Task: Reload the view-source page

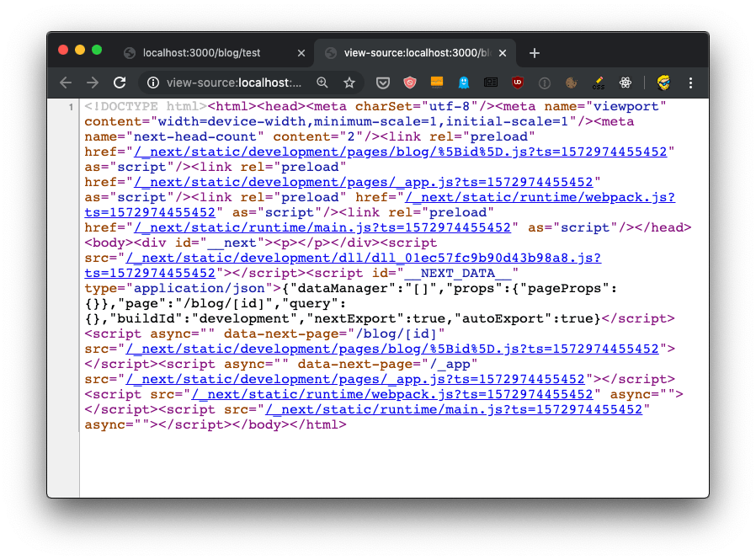Action: tap(120, 83)
